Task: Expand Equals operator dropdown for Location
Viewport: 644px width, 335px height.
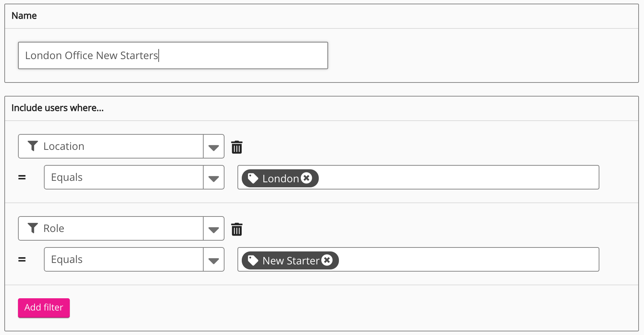Action: 214,178
